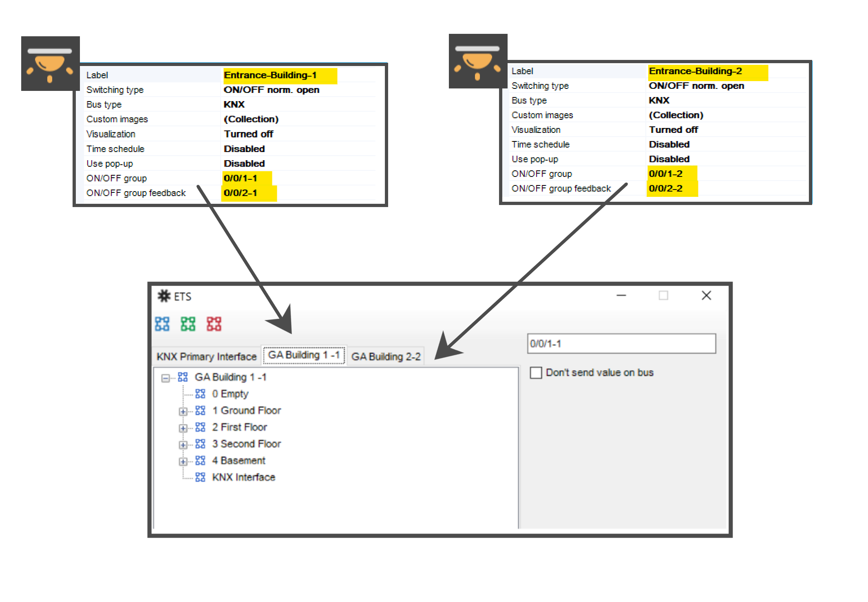Click the blue group address toolbar icon
Screen dimensions: 868x602
[x=162, y=324]
